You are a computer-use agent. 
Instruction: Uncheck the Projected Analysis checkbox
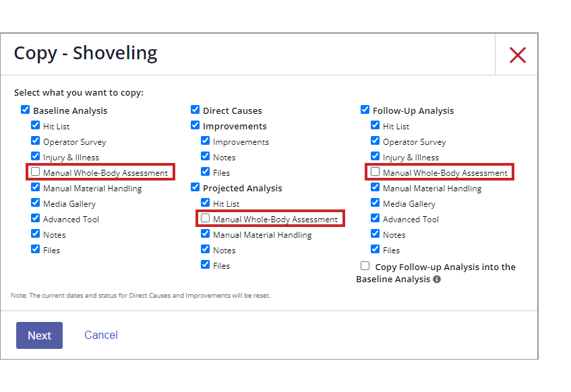coord(196,187)
